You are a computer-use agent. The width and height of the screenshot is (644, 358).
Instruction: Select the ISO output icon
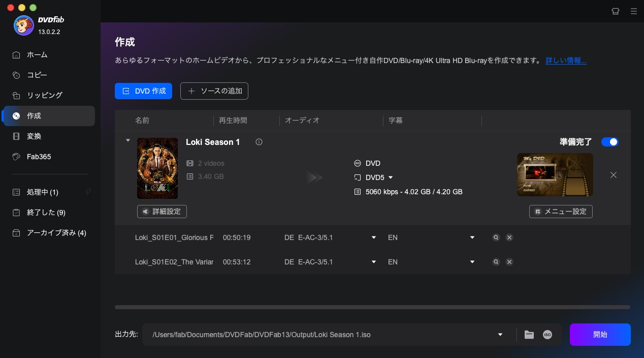tap(547, 335)
